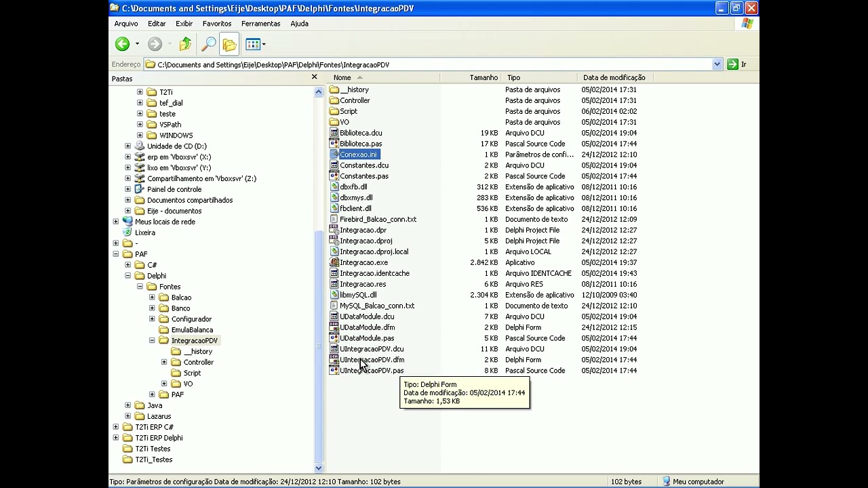Select Lixeira in the folder tree
The height and width of the screenshot is (488, 868).
coord(145,232)
